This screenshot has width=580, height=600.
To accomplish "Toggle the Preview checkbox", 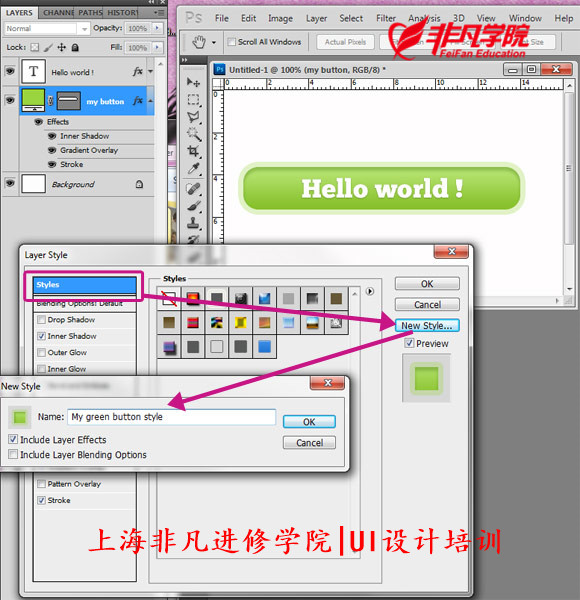I will click(x=409, y=343).
